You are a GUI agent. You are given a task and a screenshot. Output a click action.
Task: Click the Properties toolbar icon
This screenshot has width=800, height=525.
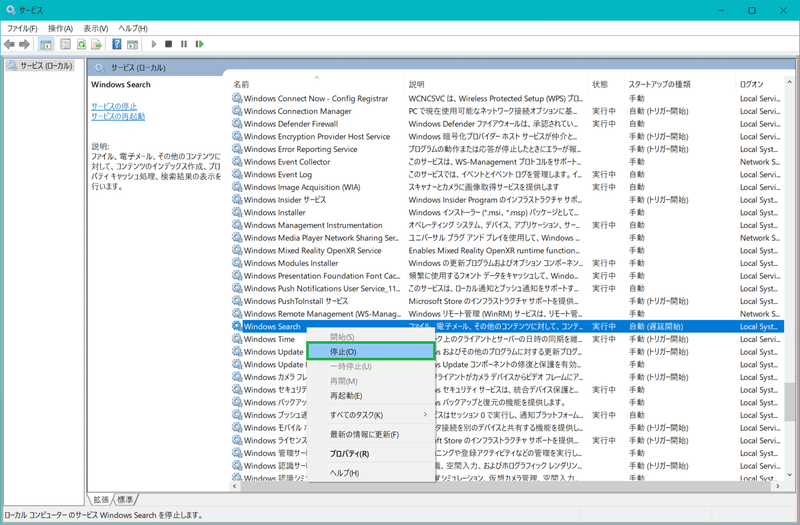(65, 44)
